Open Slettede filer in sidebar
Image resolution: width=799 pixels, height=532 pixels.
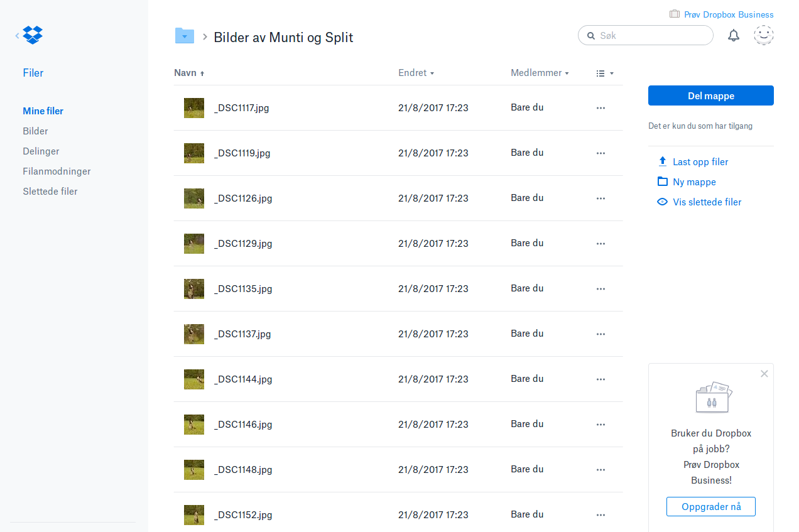point(50,192)
